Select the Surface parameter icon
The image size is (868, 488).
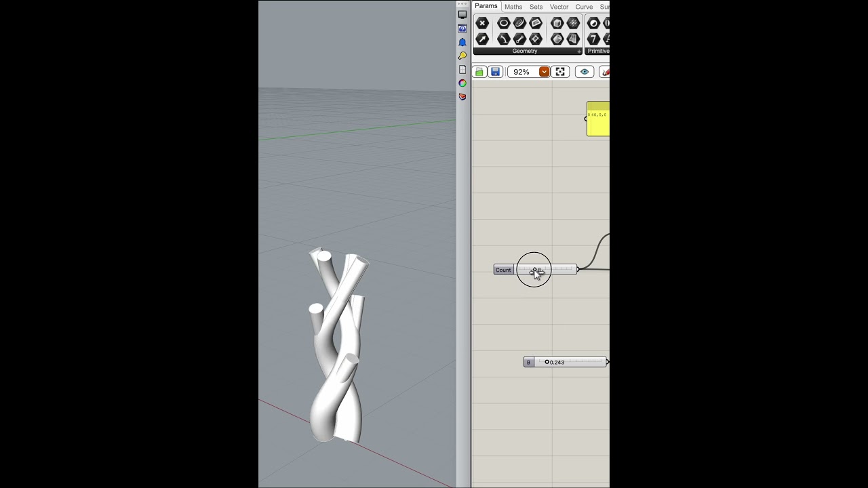pyautogui.click(x=573, y=39)
